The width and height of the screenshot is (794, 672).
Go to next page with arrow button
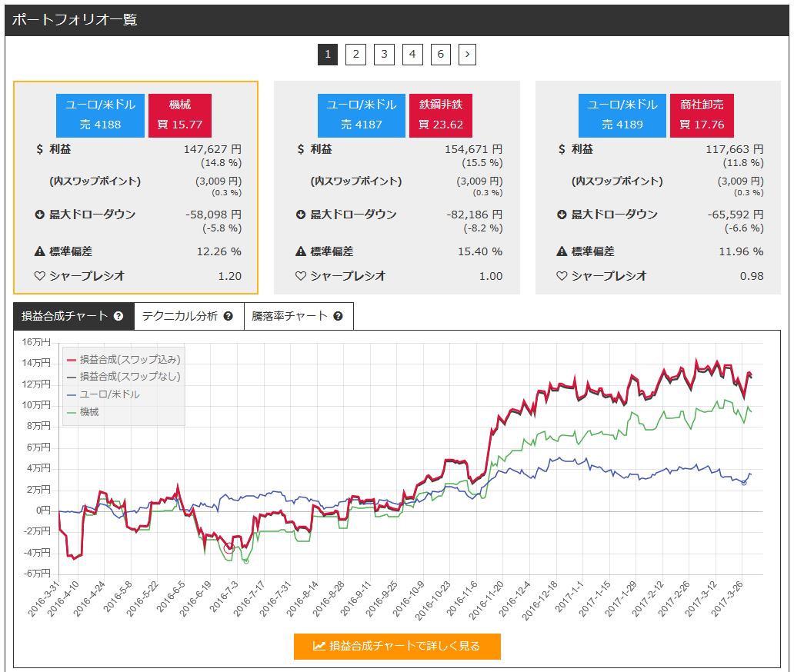coord(467,54)
